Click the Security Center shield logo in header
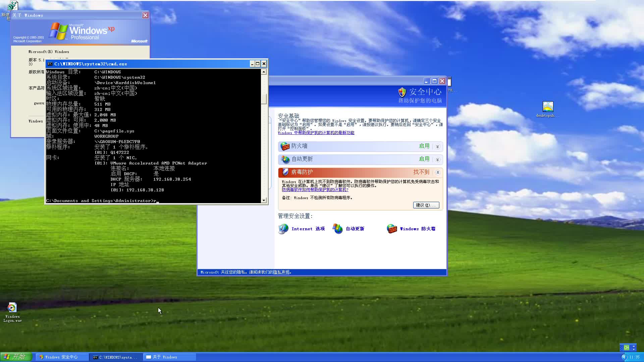 (402, 92)
